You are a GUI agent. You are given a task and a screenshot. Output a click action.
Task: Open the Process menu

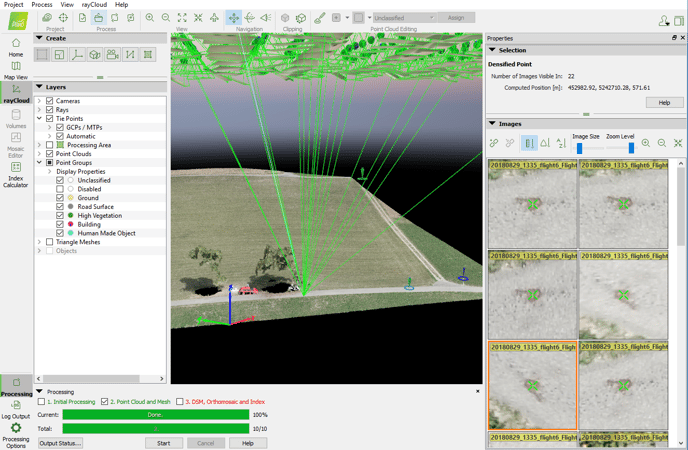coord(41,5)
